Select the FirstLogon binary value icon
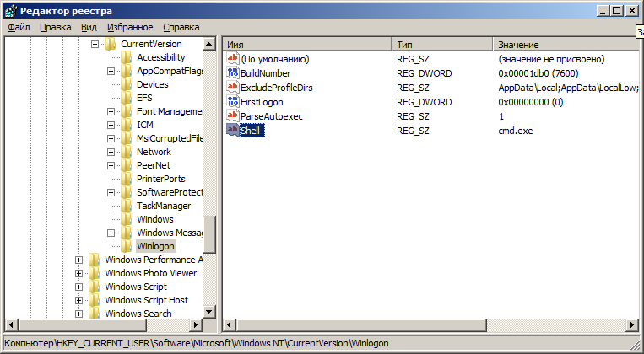 233,101
